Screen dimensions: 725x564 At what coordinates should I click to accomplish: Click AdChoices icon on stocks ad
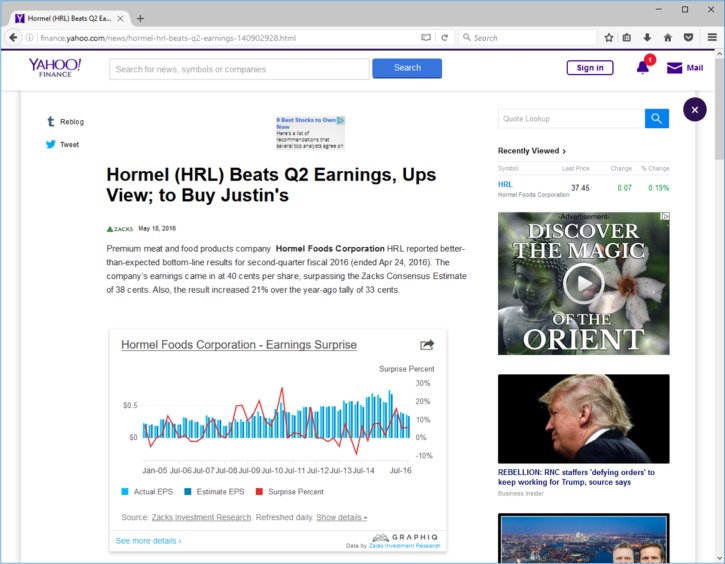341,120
